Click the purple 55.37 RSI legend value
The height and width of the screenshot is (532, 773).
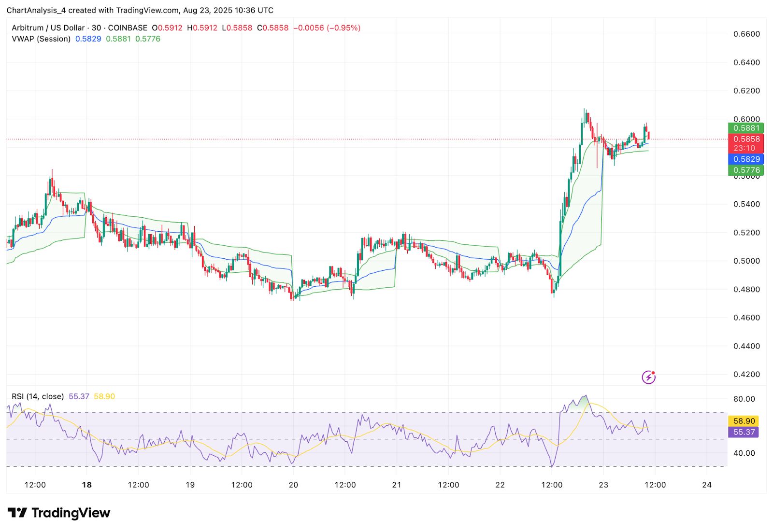click(x=79, y=396)
